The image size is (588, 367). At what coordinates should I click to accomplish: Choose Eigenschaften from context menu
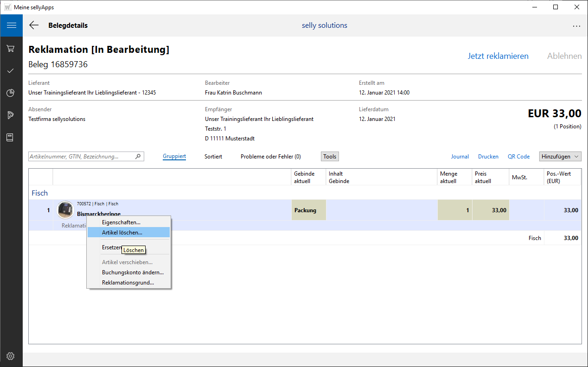pyautogui.click(x=121, y=222)
